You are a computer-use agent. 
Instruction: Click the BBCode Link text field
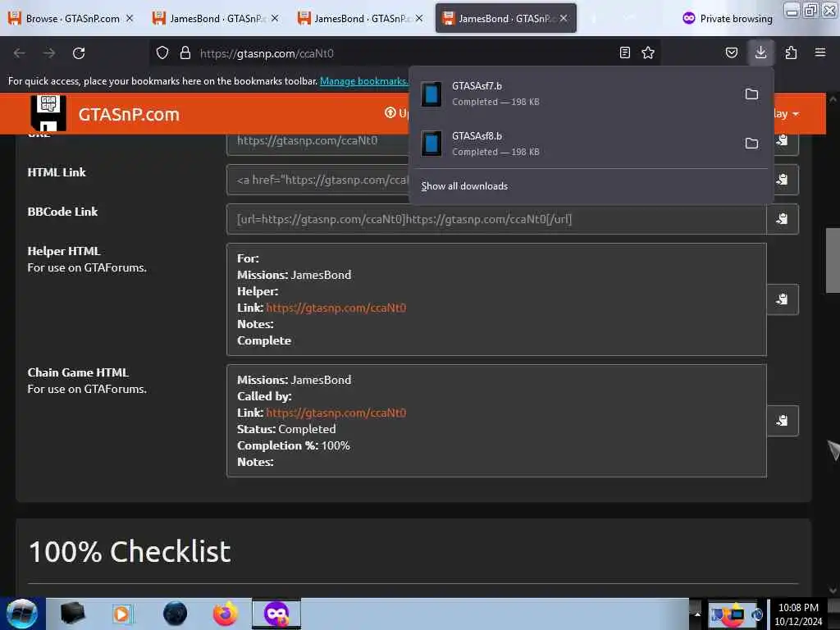coord(496,219)
